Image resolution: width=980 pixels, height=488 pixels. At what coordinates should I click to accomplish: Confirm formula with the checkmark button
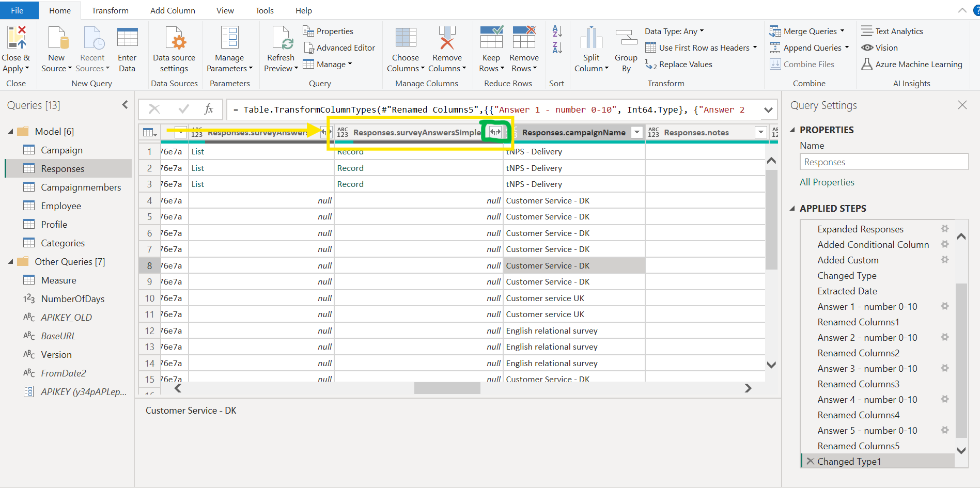click(183, 109)
